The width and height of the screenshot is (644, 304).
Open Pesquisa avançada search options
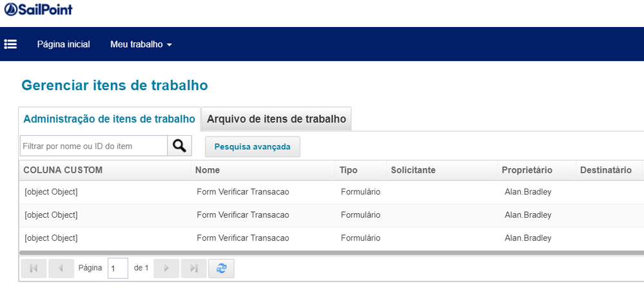click(x=252, y=147)
